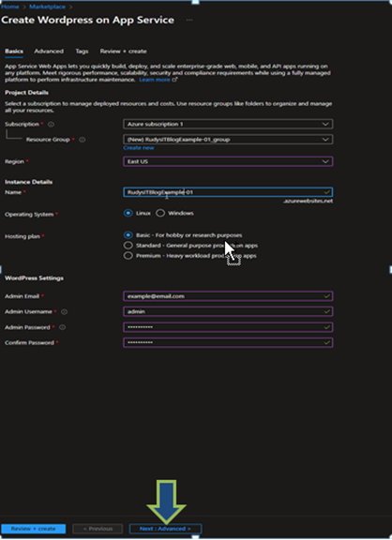Select the Linux operating system radio
This screenshot has height=540, width=392.
coord(128,213)
